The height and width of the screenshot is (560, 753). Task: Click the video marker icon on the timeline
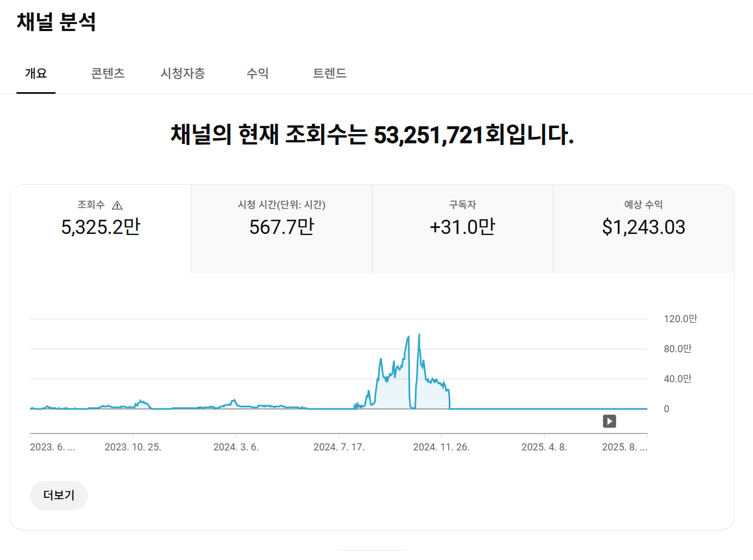[x=610, y=421]
